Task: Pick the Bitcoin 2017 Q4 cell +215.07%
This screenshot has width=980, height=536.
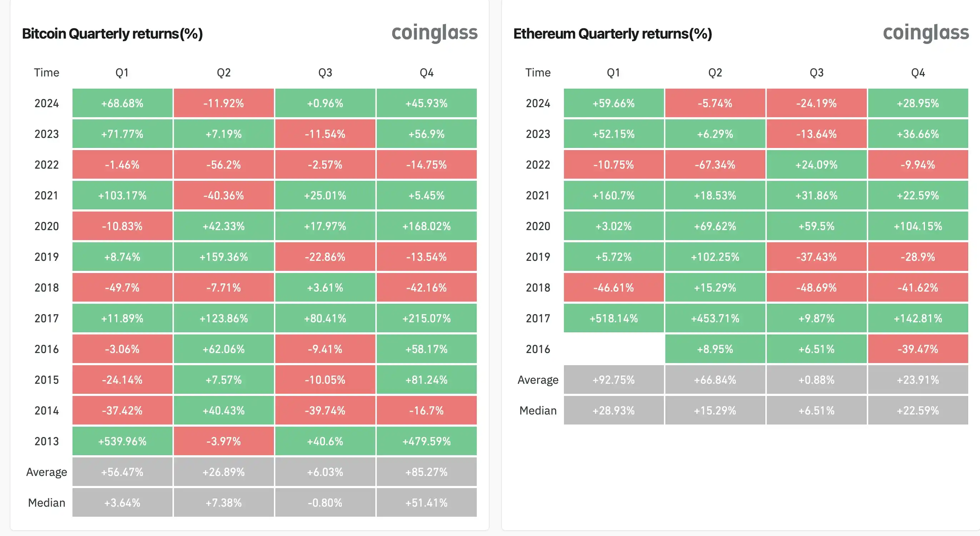Action: 426,318
